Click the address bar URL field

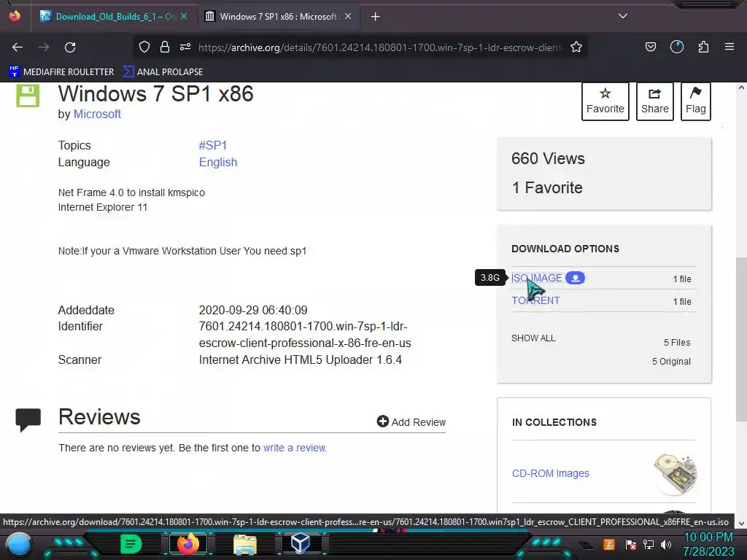[x=379, y=47]
